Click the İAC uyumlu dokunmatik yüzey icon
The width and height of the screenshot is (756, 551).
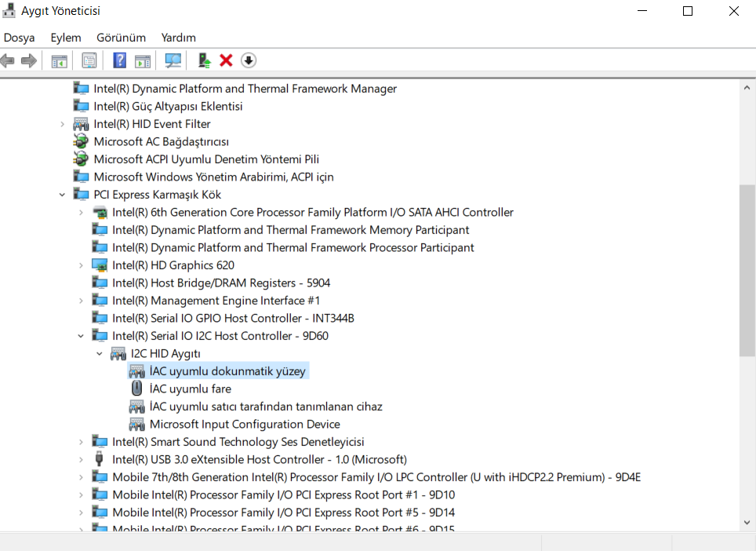click(x=137, y=371)
